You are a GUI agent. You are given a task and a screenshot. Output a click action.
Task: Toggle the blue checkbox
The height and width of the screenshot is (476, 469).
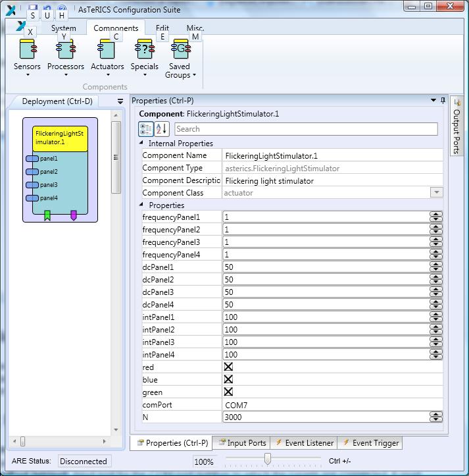pyautogui.click(x=228, y=379)
